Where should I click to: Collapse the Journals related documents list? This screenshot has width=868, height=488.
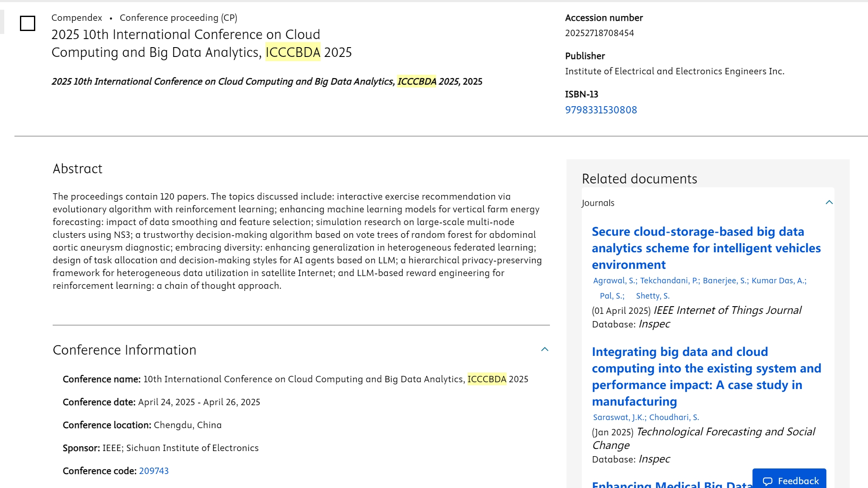coord(829,203)
